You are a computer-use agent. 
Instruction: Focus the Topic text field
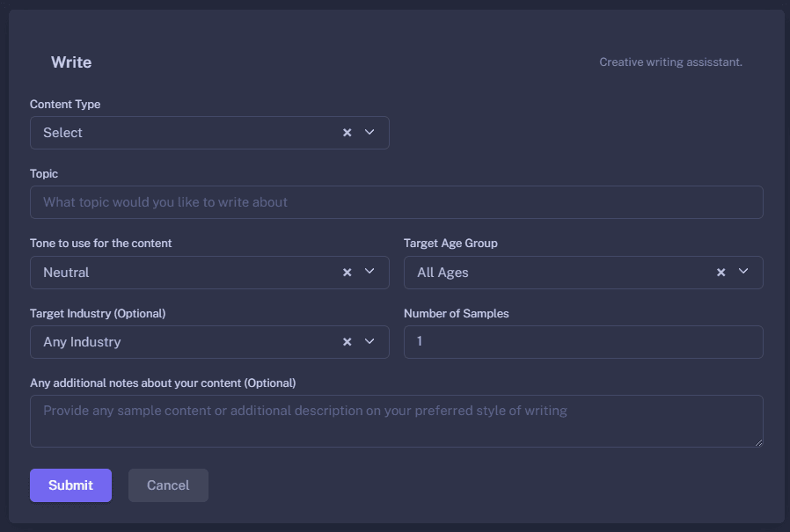tap(396, 202)
